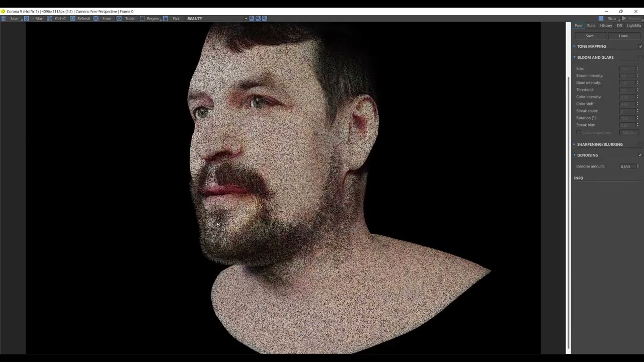The image size is (644, 362).
Task: Toggle the Custom aperture checkbox
Action: [x=579, y=132]
